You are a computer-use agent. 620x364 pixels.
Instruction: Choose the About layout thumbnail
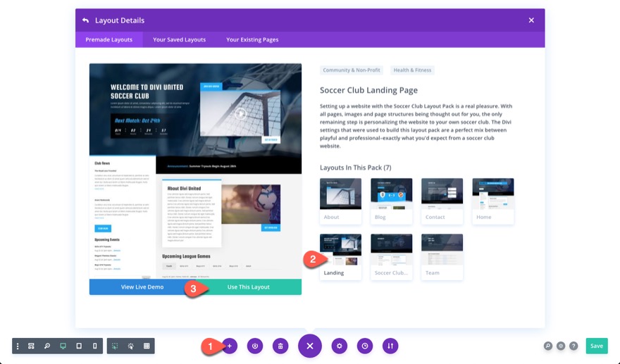[340, 201]
